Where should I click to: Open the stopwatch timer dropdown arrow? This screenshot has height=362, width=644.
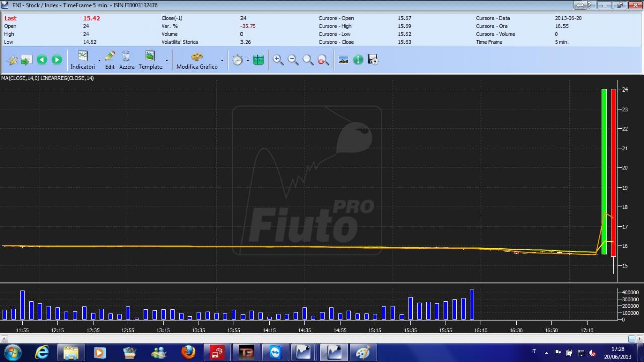point(248,60)
